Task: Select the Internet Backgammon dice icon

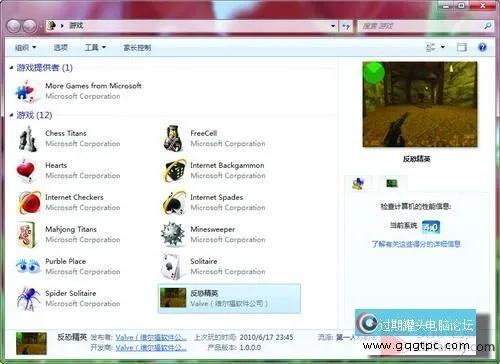Action: coord(174,171)
